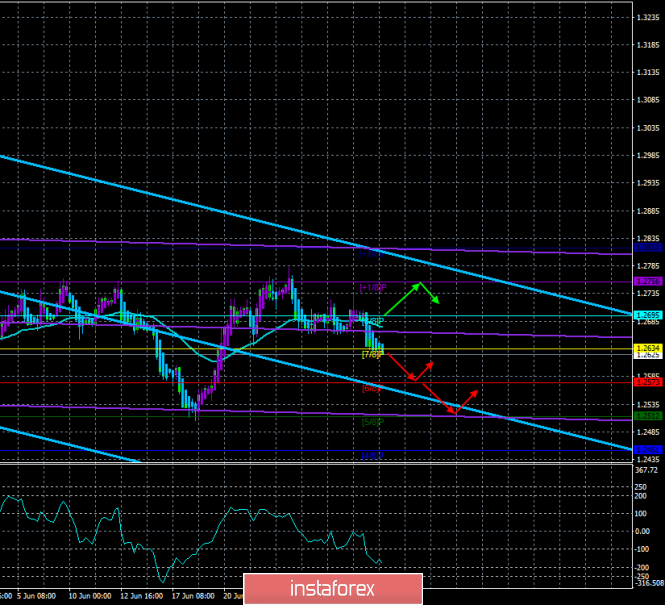Click the 100 indicator scale value
The width and height of the screenshot is (665, 605).
pos(642,513)
